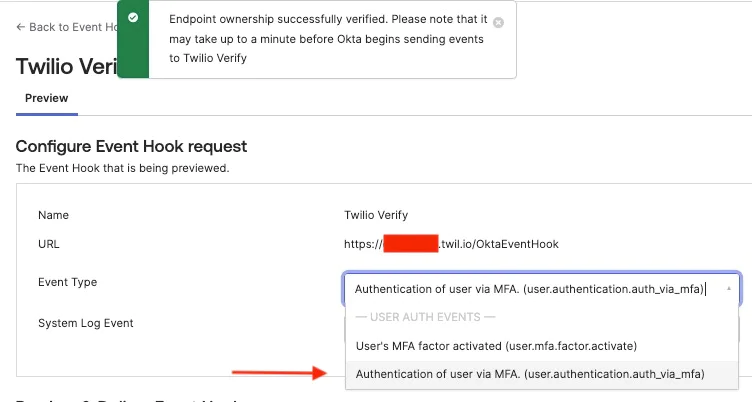Switch to the Preview tab
Screen dimensions: 752x402
click(46, 98)
